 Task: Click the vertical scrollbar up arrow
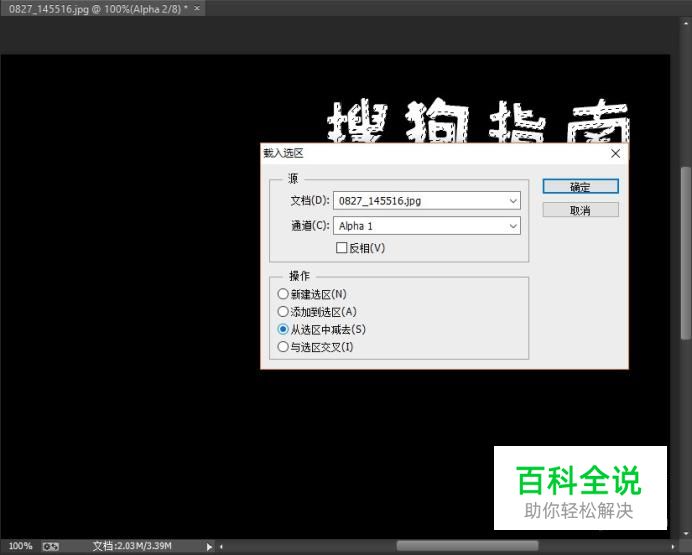click(x=686, y=22)
